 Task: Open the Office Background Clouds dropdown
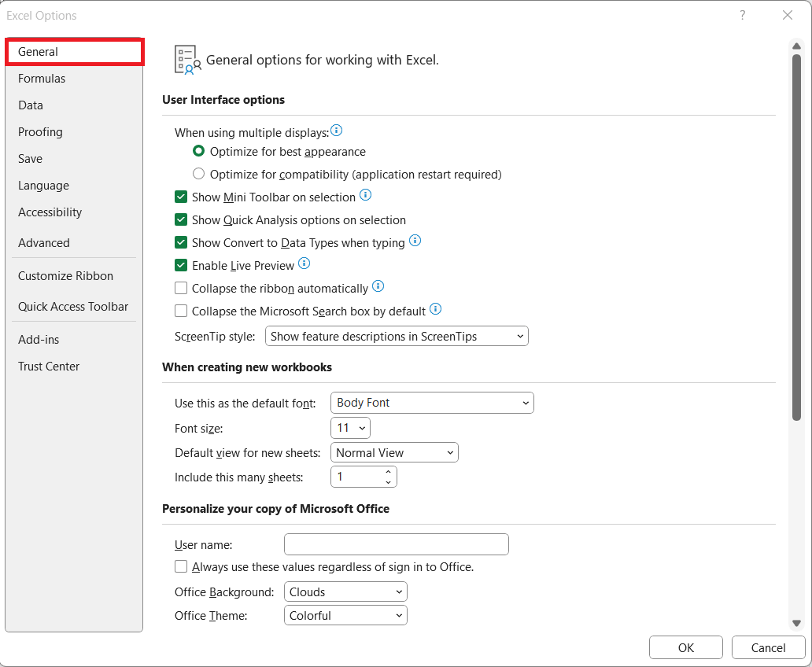[346, 592]
